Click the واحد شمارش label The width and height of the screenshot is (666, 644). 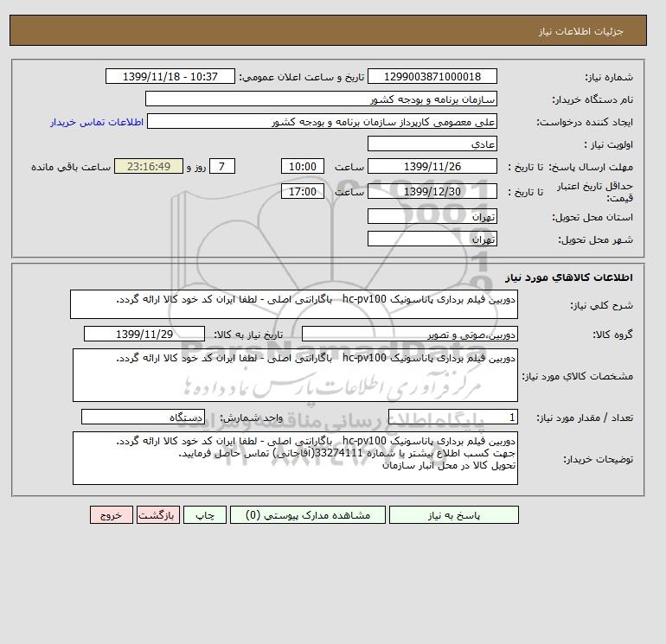pos(251,418)
